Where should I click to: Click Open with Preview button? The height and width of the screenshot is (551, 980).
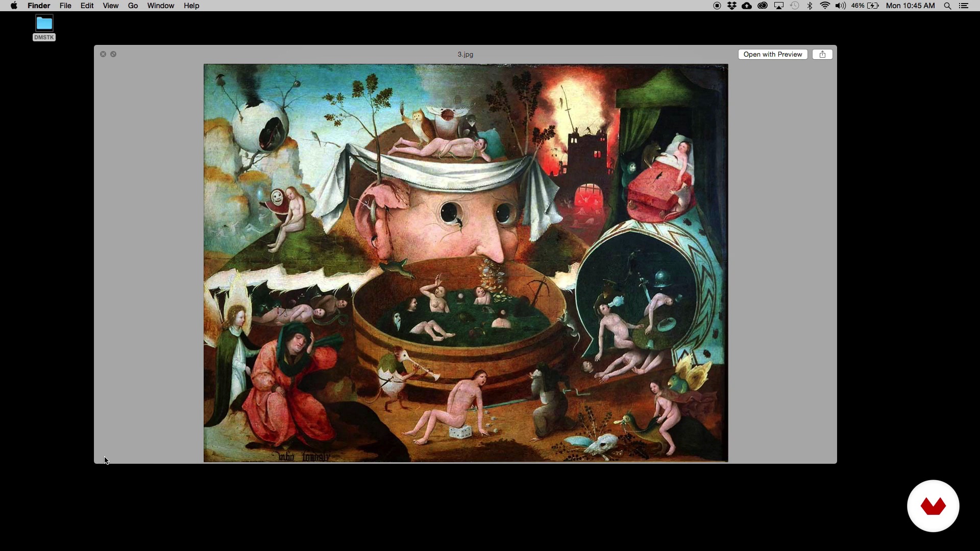[773, 54]
